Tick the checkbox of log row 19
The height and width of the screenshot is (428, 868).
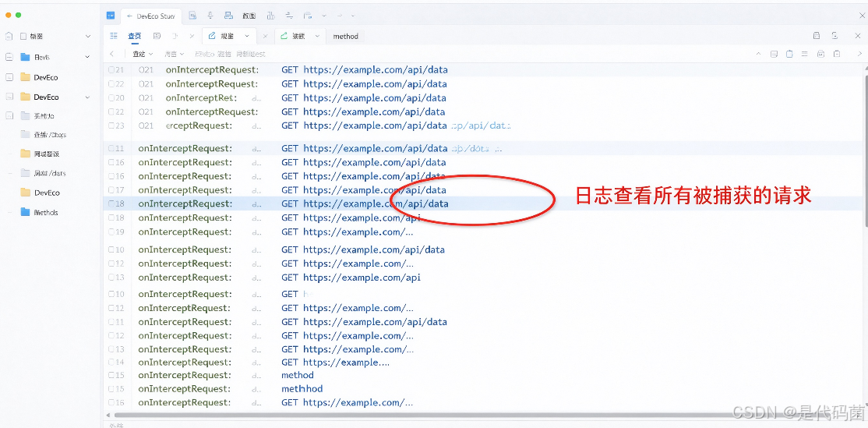coord(111,232)
